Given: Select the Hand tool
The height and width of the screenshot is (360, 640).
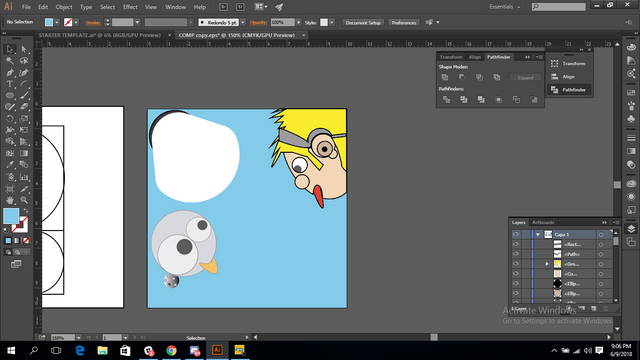Looking at the screenshot, I should click(10, 200).
